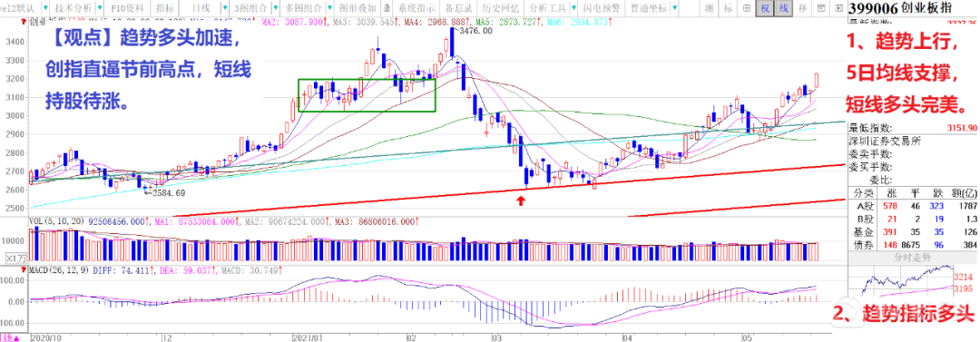Viewport: 980px width, 342px height.
Task: Click the play arrow icon in toolbar
Action: pyautogui.click(x=839, y=8)
